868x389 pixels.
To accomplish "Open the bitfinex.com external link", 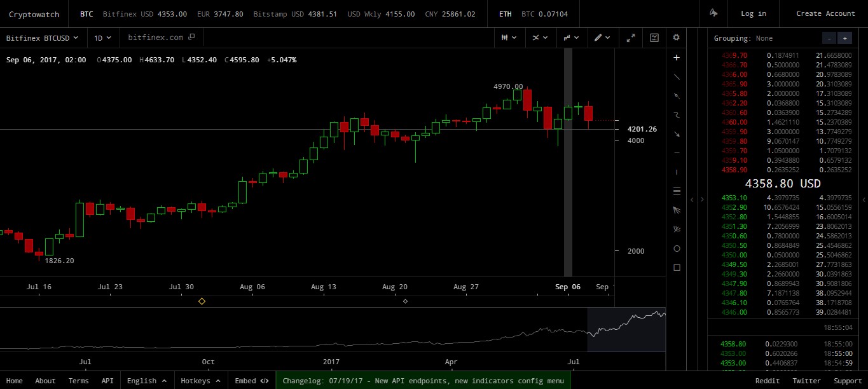I will [162, 38].
